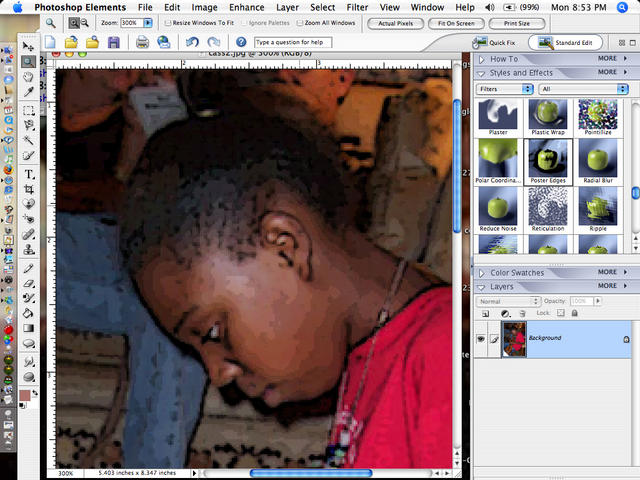
Task: Click the Save floppy disk icon
Action: 113,42
